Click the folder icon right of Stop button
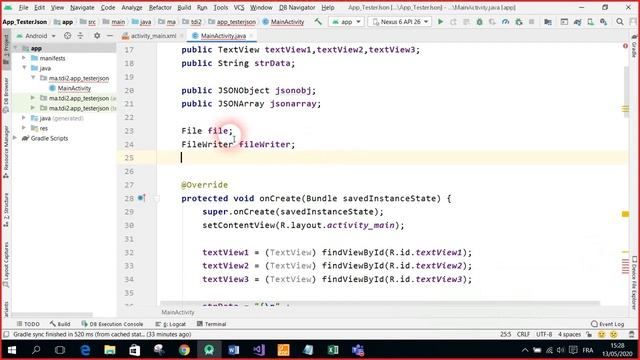640x360 pixels. click(x=548, y=22)
